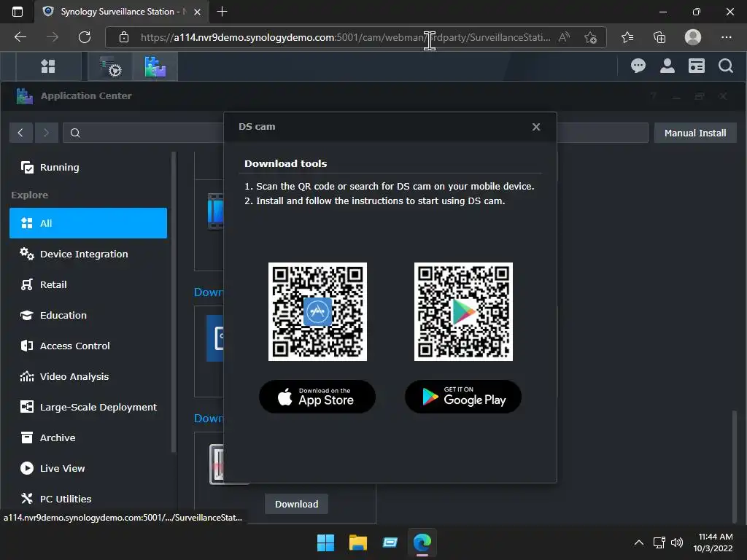
Task: Select the Education category
Action: 88,315
